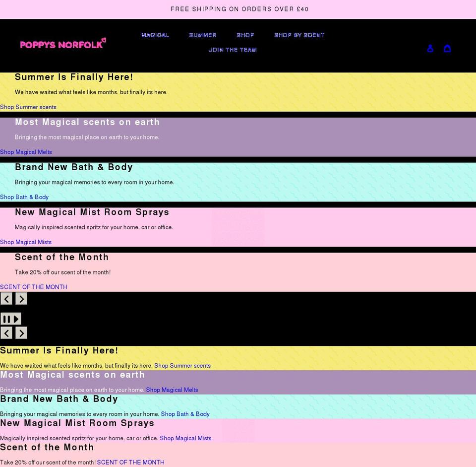Open the SUMMER menu item
This screenshot has width=476, height=467.
tap(203, 35)
